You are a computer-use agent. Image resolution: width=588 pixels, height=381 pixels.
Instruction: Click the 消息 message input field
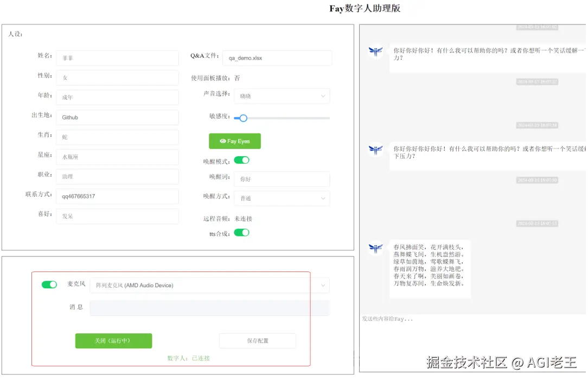209,308
